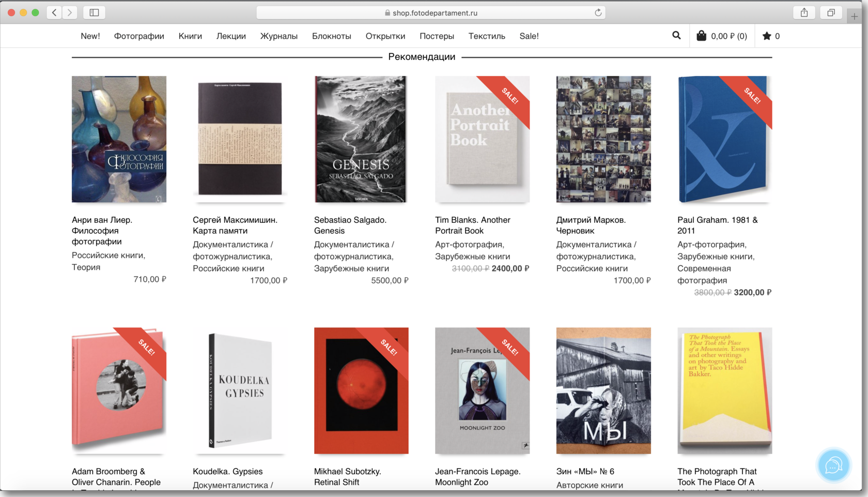868x497 pixels.
Task: Open the Moonlight Zoo book cover
Action: 482,390
